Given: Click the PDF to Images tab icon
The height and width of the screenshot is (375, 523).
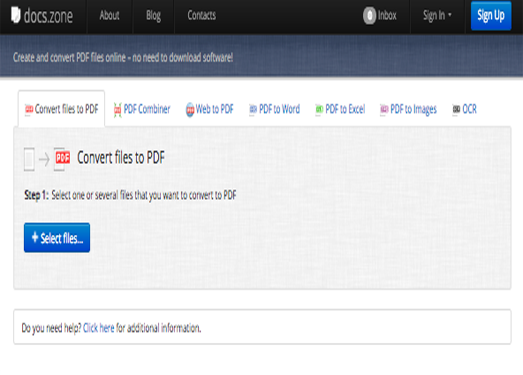Looking at the screenshot, I should tap(384, 109).
